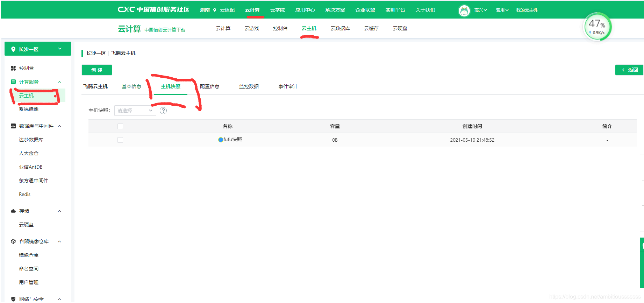Collapse the 容器镜像仓库 section
The height and width of the screenshot is (303, 644).
point(59,241)
